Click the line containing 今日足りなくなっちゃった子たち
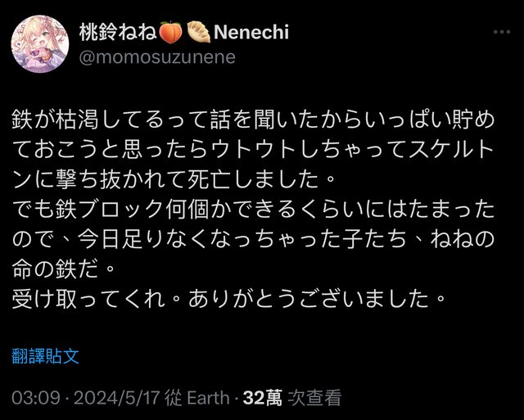The height and width of the screenshot is (420, 524). (254, 238)
